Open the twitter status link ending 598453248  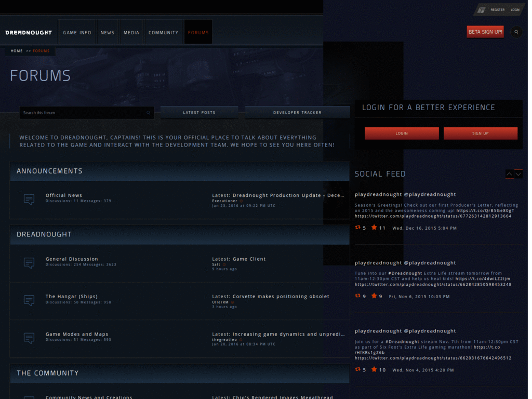433,285
